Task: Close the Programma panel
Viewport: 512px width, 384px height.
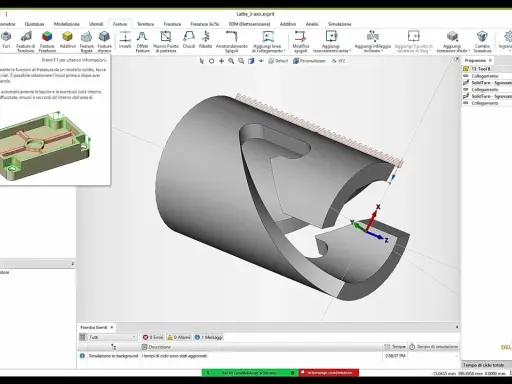Action: point(490,60)
